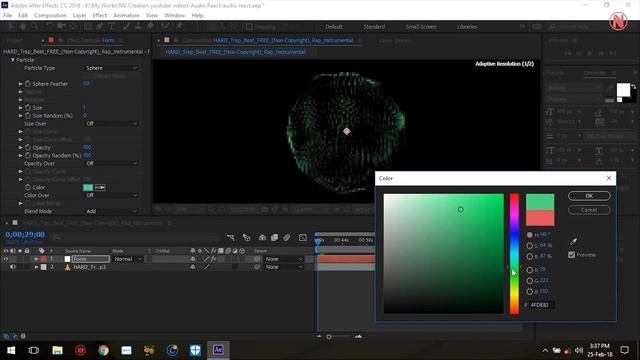Select the Hand tool in top toolbar
Image resolution: width=640 pixels, height=360 pixels.
coord(23,27)
